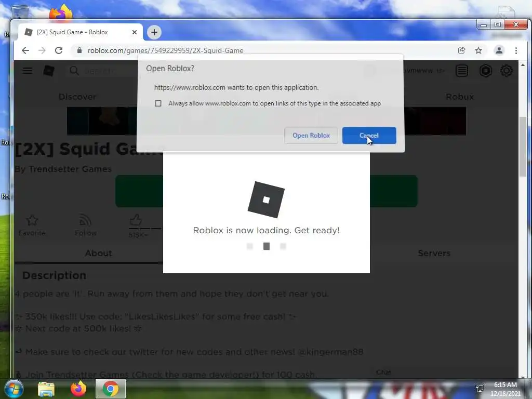This screenshot has height=399, width=532.
Task: Click the Roblox search magnifier icon
Action: click(74, 71)
